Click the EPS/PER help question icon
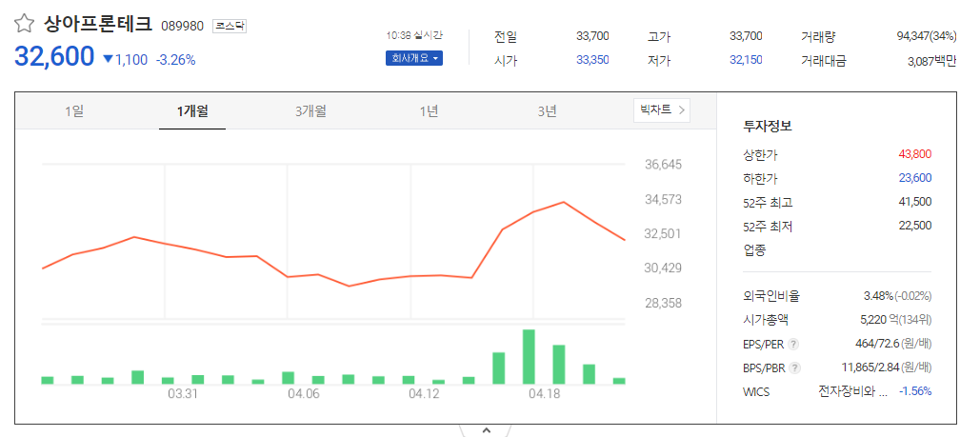The height and width of the screenshot is (437, 980). [793, 344]
